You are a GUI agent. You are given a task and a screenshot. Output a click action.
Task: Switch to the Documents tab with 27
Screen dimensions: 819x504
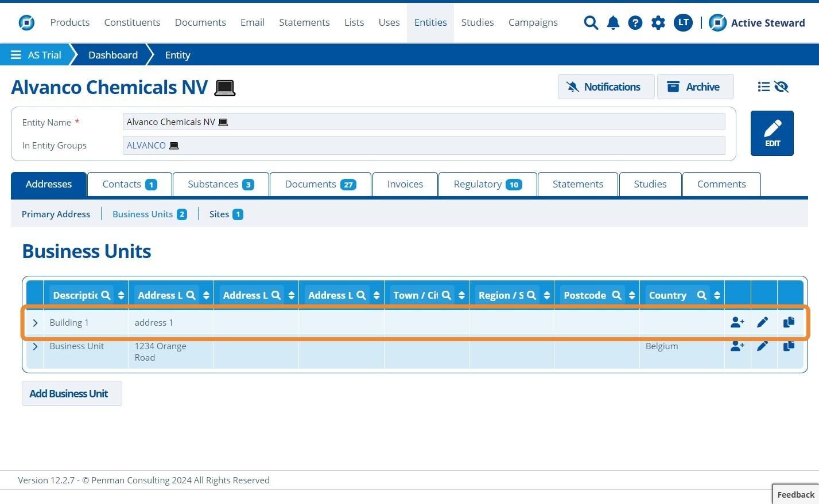click(x=320, y=184)
